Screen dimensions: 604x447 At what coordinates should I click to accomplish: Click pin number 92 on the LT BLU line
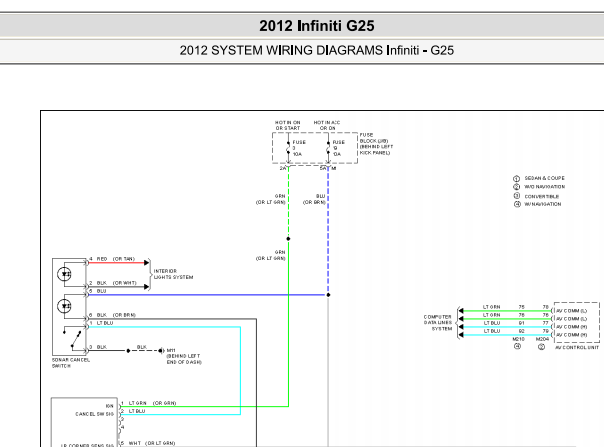522,331
